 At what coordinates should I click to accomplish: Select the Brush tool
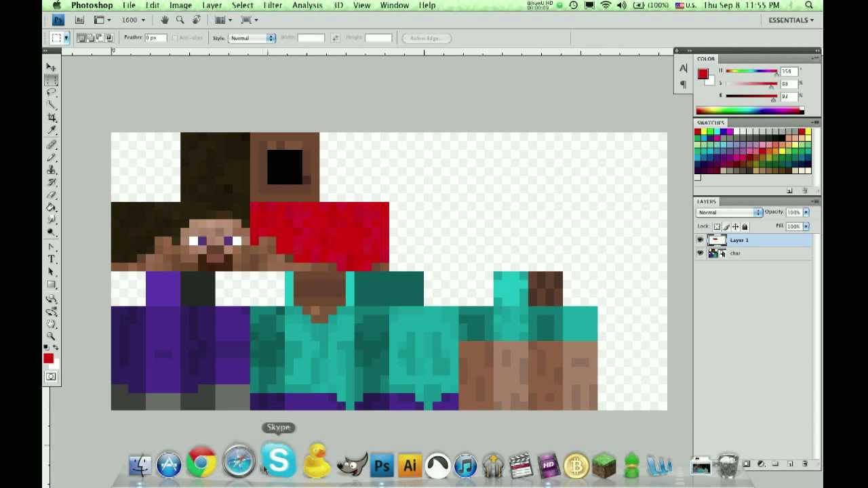tap(52, 157)
